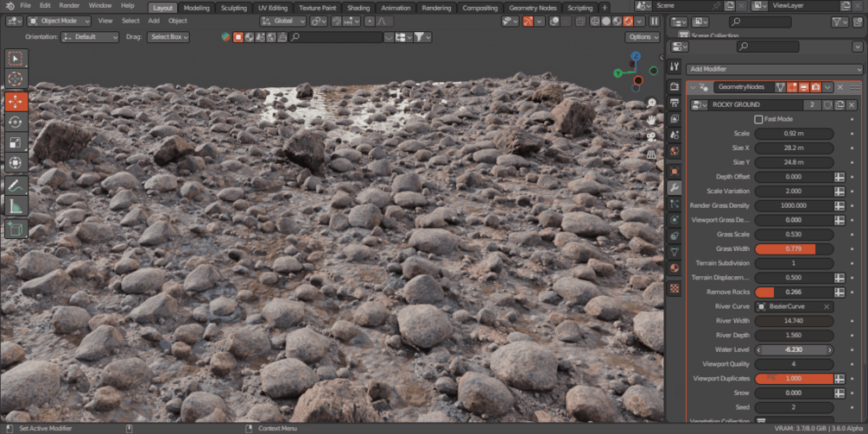Pause viewport rendering preview
868x434 pixels.
pyautogui.click(x=655, y=22)
